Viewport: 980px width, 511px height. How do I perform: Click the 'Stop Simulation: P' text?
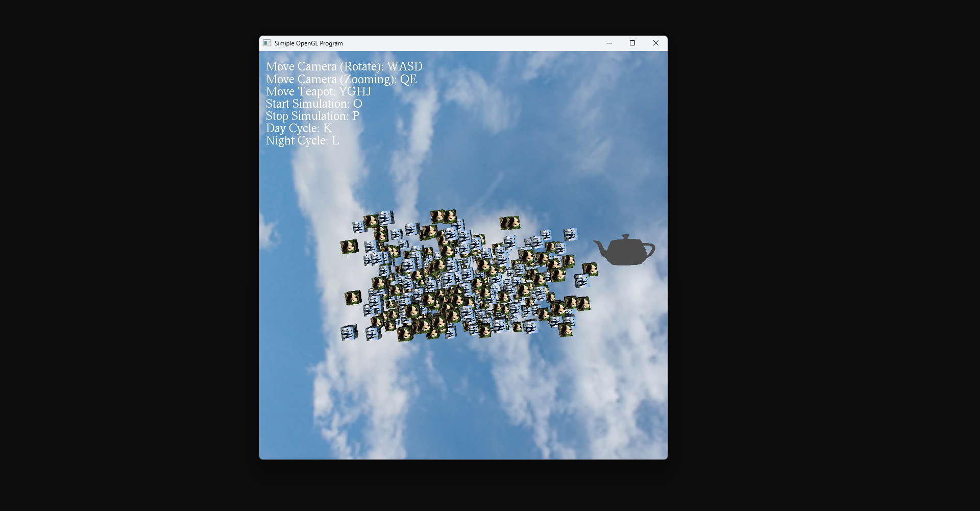click(312, 116)
